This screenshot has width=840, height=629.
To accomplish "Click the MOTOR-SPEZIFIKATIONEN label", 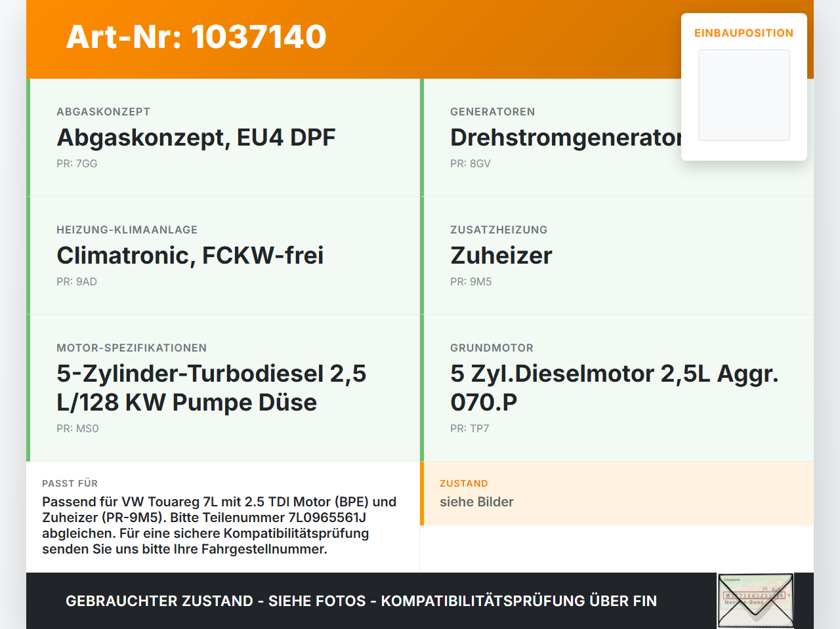I will [x=132, y=348].
